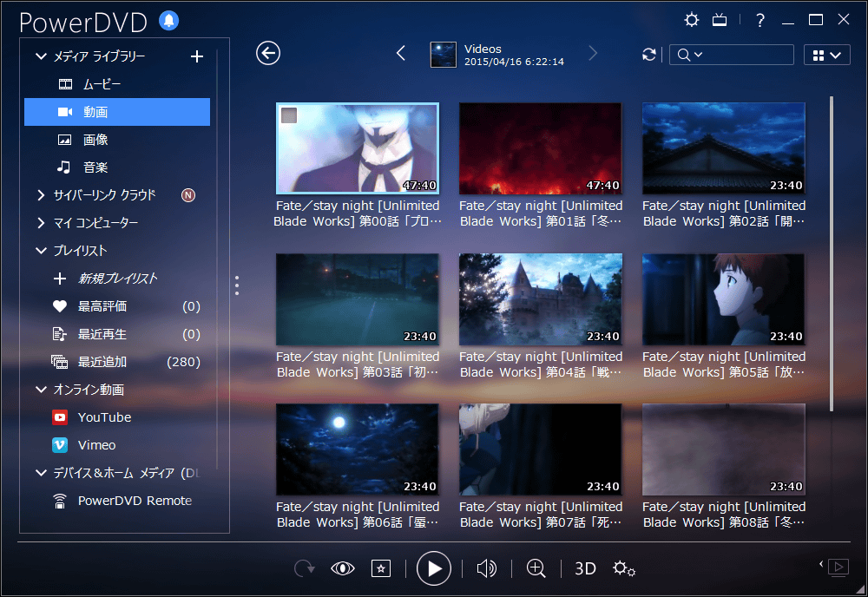
Task: Click the add media library plus icon
Action: (196, 56)
